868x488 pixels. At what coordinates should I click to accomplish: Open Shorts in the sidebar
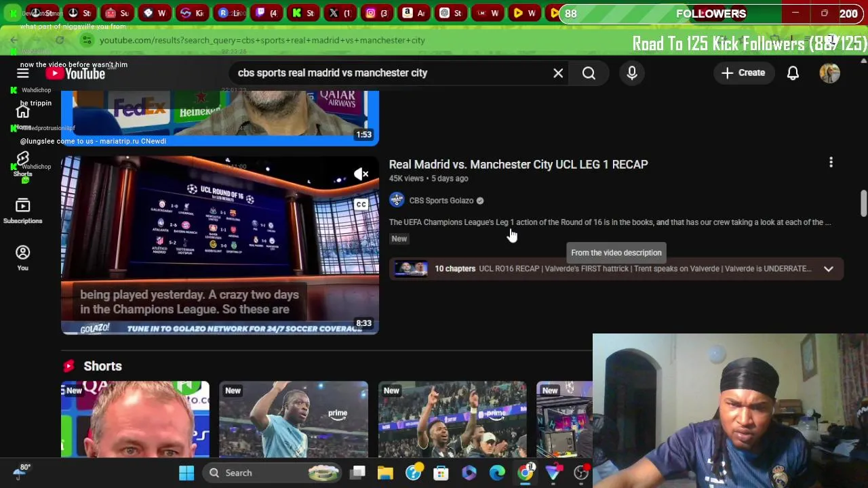click(x=22, y=165)
